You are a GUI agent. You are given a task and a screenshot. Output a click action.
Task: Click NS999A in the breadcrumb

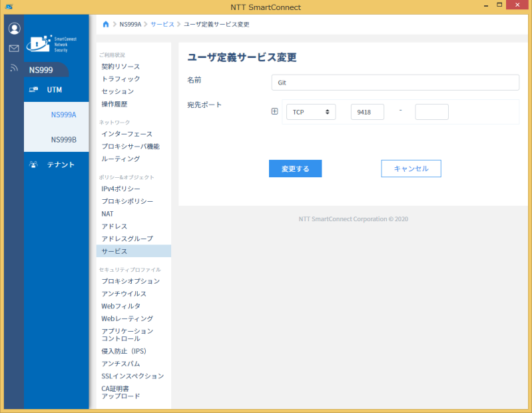coord(131,25)
